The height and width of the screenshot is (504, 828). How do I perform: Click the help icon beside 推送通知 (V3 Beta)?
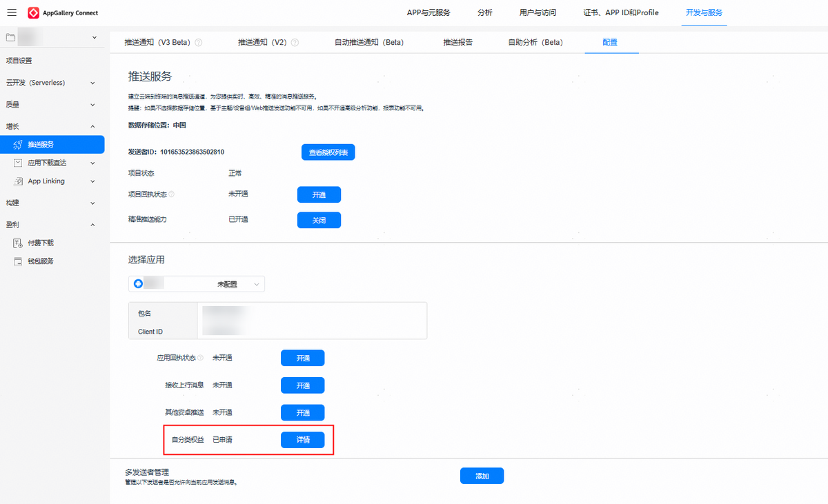click(199, 43)
